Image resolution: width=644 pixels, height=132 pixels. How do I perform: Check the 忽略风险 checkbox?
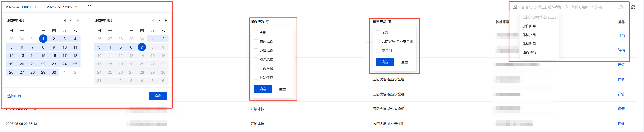click(x=256, y=42)
